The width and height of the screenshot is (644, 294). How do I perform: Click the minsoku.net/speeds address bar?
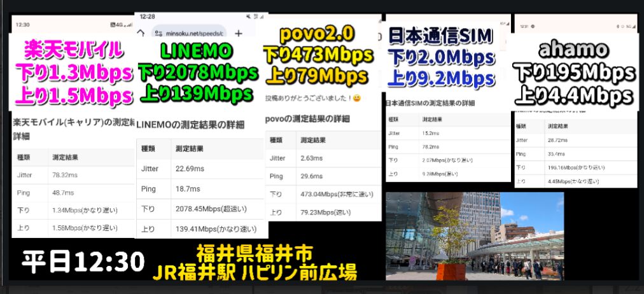point(188,33)
